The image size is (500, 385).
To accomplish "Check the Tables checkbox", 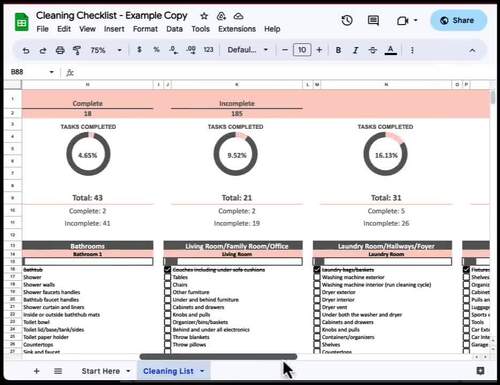I will tap(168, 277).
